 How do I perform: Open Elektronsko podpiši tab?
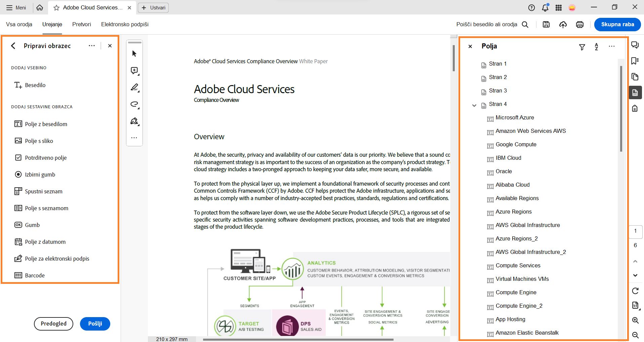tap(125, 24)
